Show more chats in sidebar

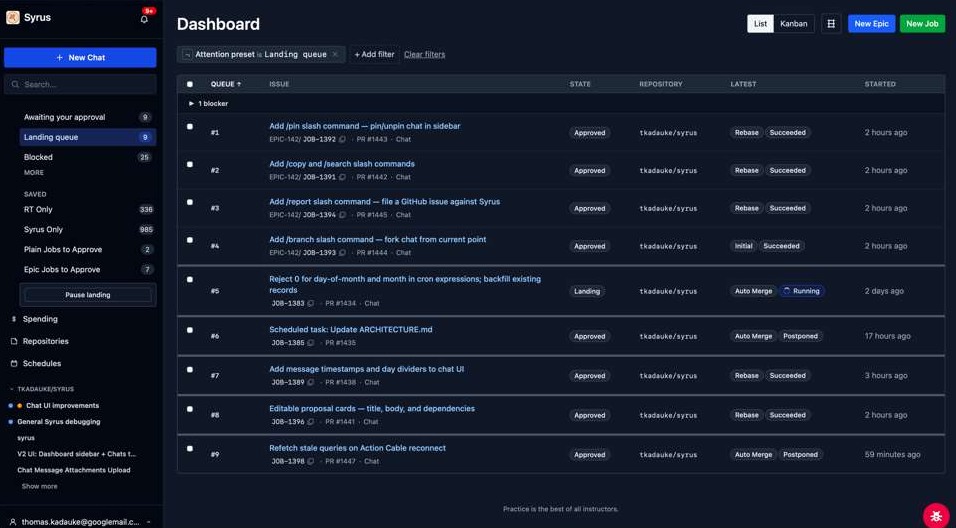click(40, 487)
